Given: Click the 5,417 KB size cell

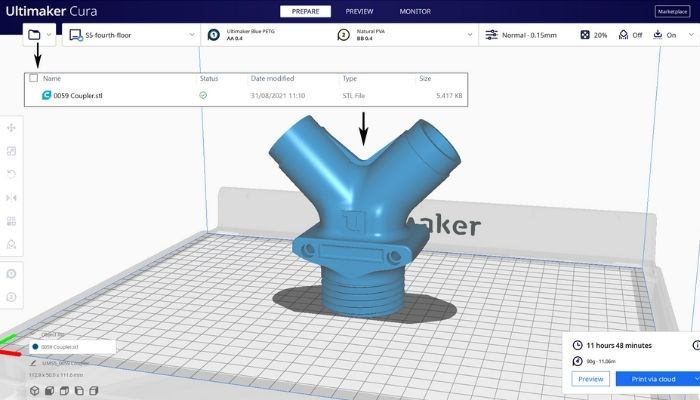Looking at the screenshot, I should coord(449,96).
